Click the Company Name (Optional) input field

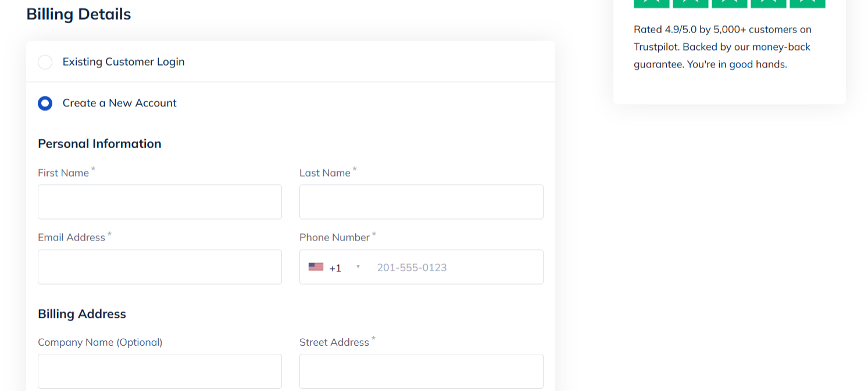[160, 371]
